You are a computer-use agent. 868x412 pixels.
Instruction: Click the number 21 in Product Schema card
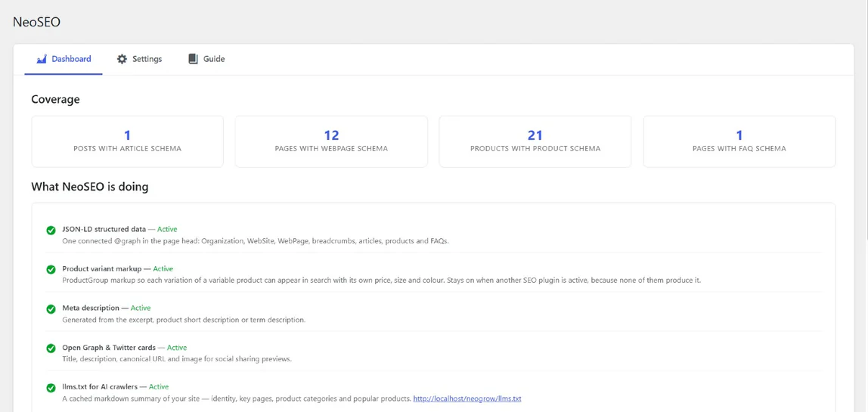[535, 135]
